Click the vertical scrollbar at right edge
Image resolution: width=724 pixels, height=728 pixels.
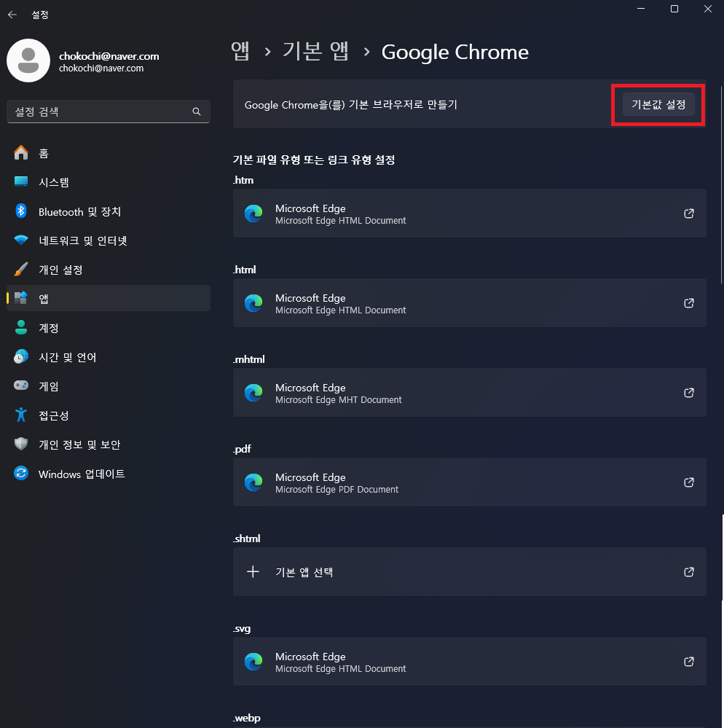pyautogui.click(x=722, y=186)
